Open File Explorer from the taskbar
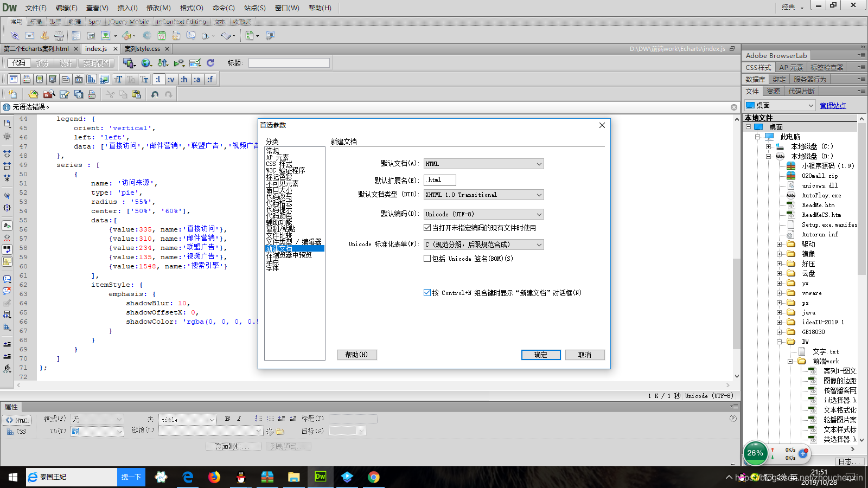The image size is (868, 488). 293,477
